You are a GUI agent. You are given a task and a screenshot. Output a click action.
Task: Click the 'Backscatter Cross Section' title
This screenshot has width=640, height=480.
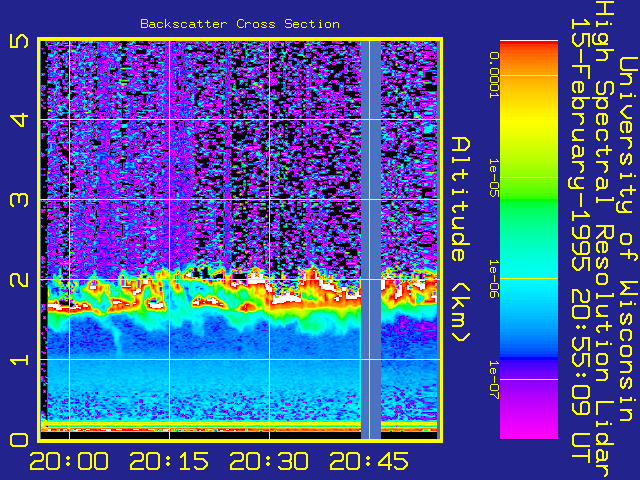[x=240, y=24]
